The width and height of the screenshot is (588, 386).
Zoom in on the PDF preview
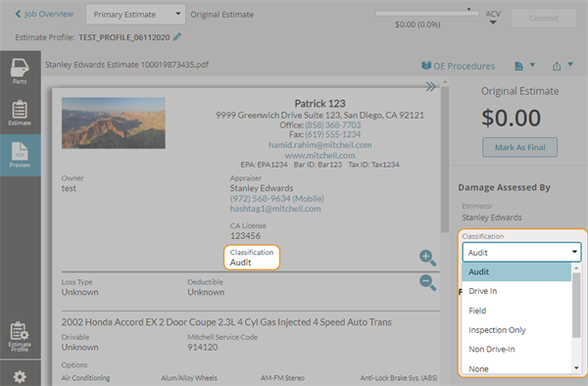point(427,258)
